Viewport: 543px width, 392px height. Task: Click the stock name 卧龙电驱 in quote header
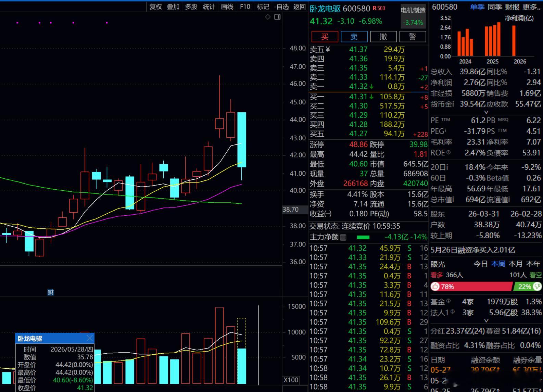point(325,9)
